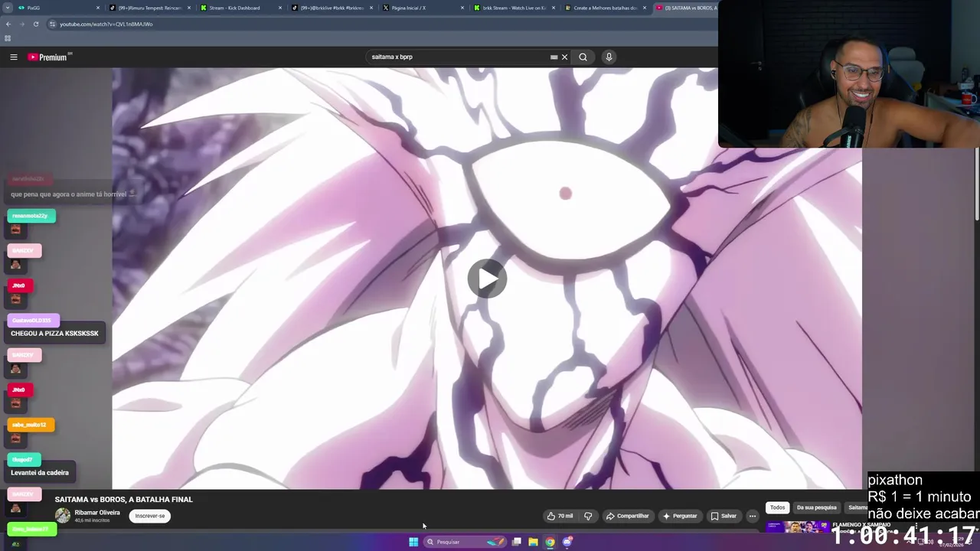Click the 40,6 mil inscritos subscriber count
The height and width of the screenshot is (551, 980).
pyautogui.click(x=92, y=520)
